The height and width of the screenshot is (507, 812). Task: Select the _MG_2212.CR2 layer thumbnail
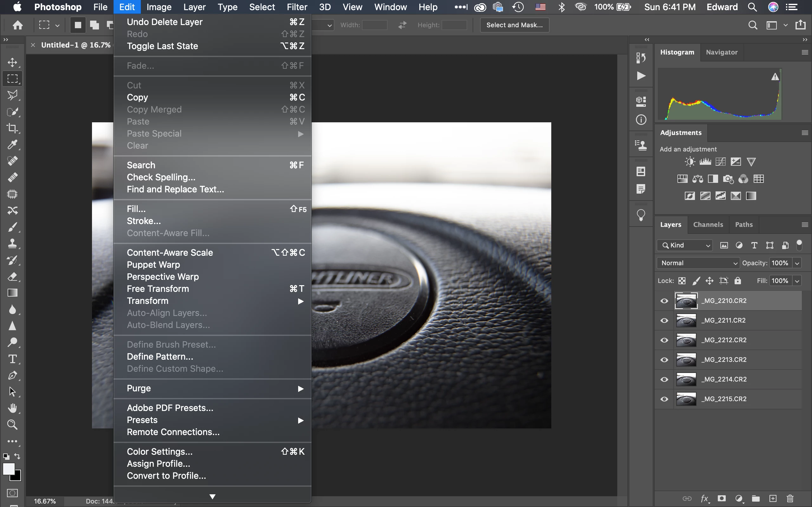686,340
